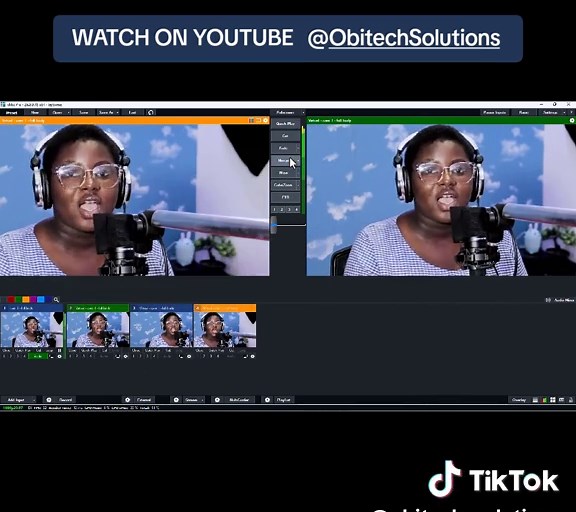576x512 pixels.
Task: Click the Record button
Action: coord(65,400)
